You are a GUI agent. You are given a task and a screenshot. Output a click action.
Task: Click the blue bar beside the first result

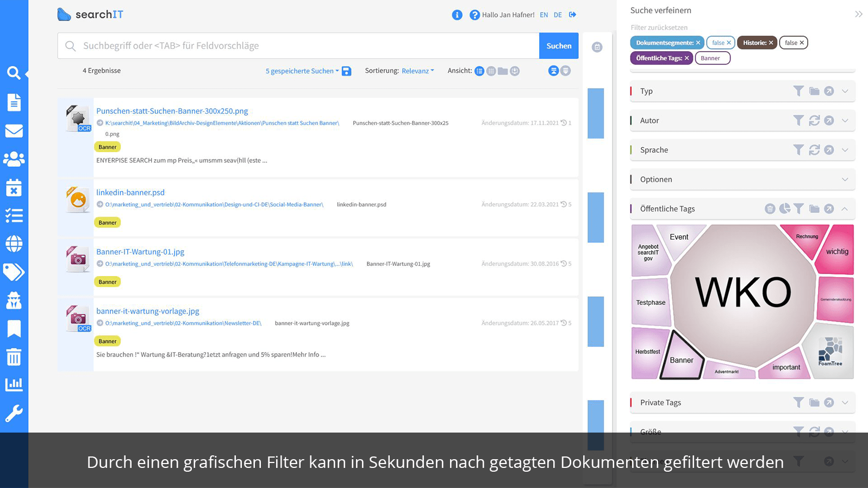point(596,113)
